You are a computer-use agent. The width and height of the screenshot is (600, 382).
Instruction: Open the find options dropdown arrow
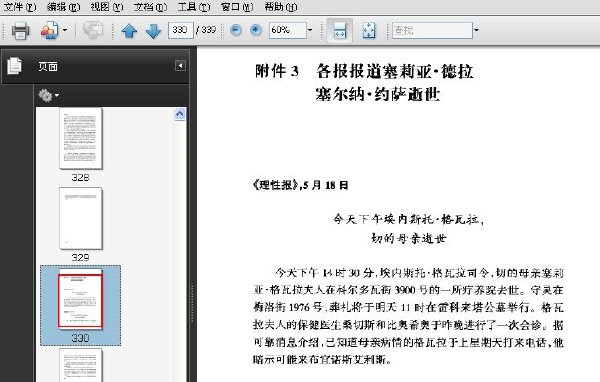coord(476,30)
